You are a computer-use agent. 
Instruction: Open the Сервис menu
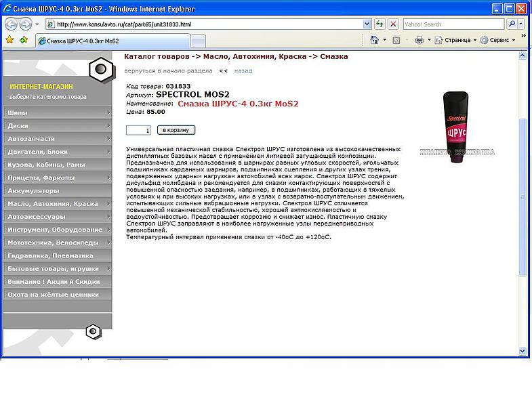pos(497,40)
